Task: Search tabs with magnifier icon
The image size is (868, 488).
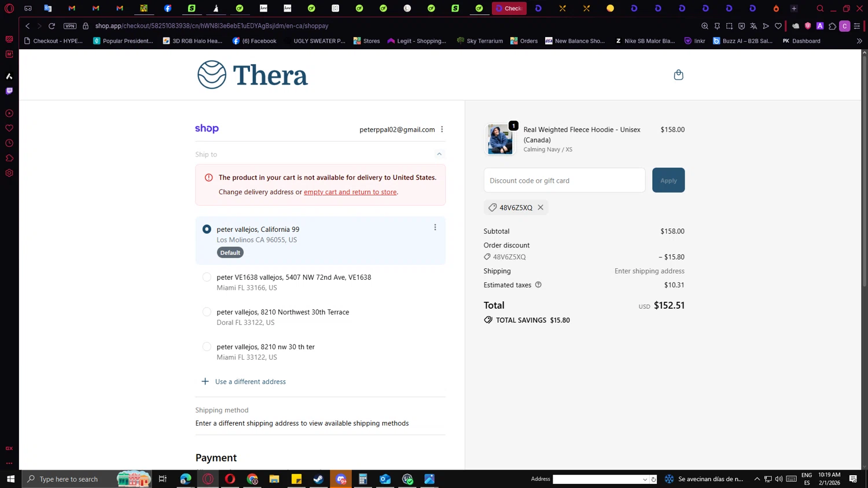Action: [820, 9]
